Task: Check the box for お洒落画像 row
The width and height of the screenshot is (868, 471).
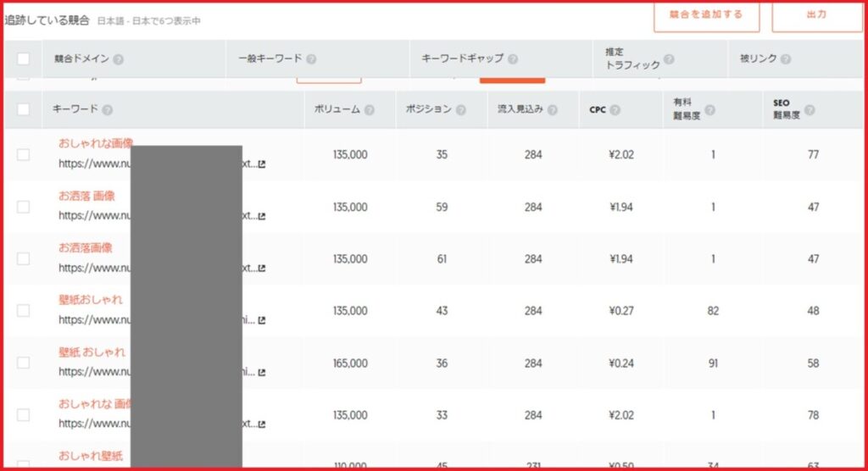Action: click(23, 259)
